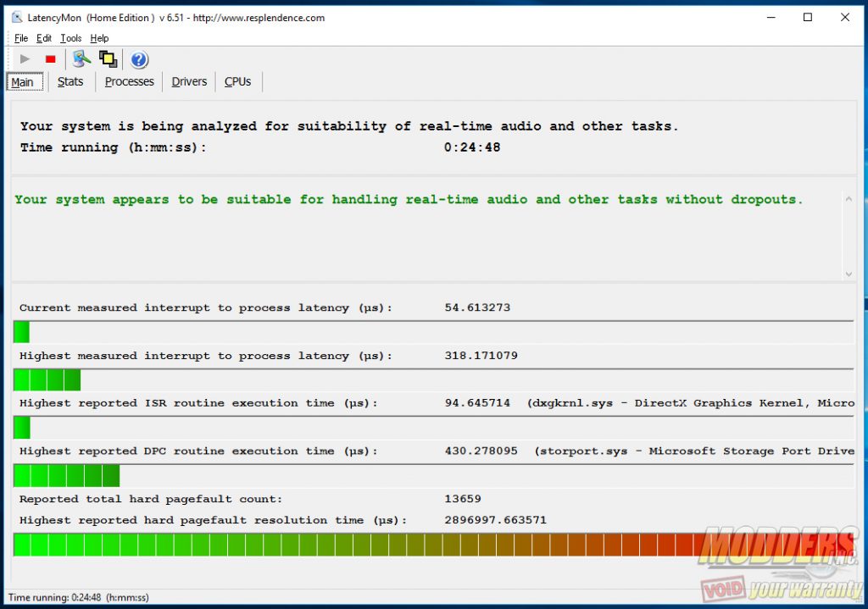Open the blue help question mark icon
Screen dimensions: 868x609
[x=139, y=59]
